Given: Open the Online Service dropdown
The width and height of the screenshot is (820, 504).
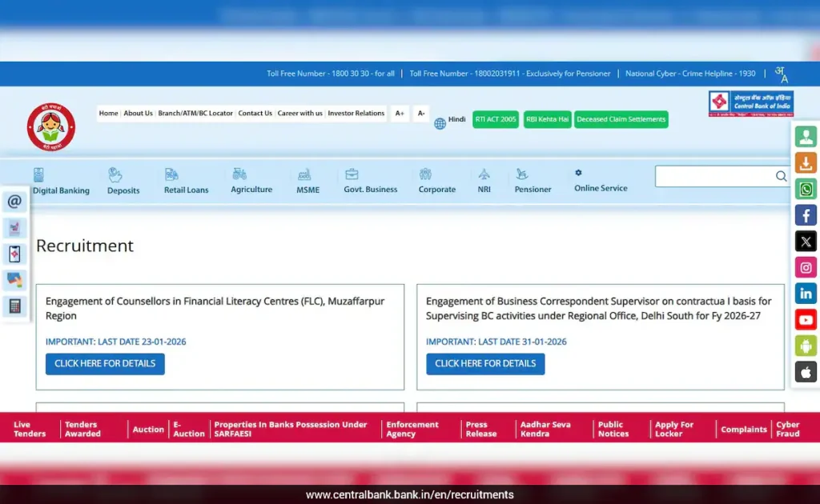Looking at the screenshot, I should pos(601,182).
